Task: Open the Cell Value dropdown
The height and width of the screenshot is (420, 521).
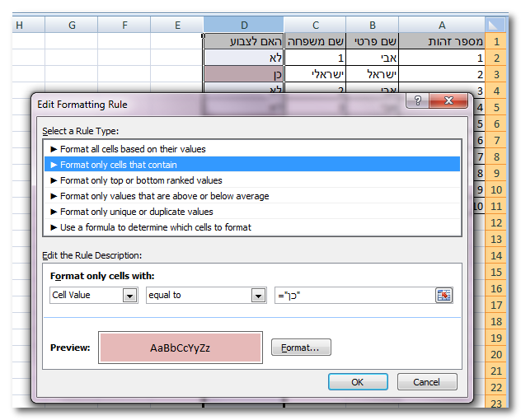Action: coord(129,296)
